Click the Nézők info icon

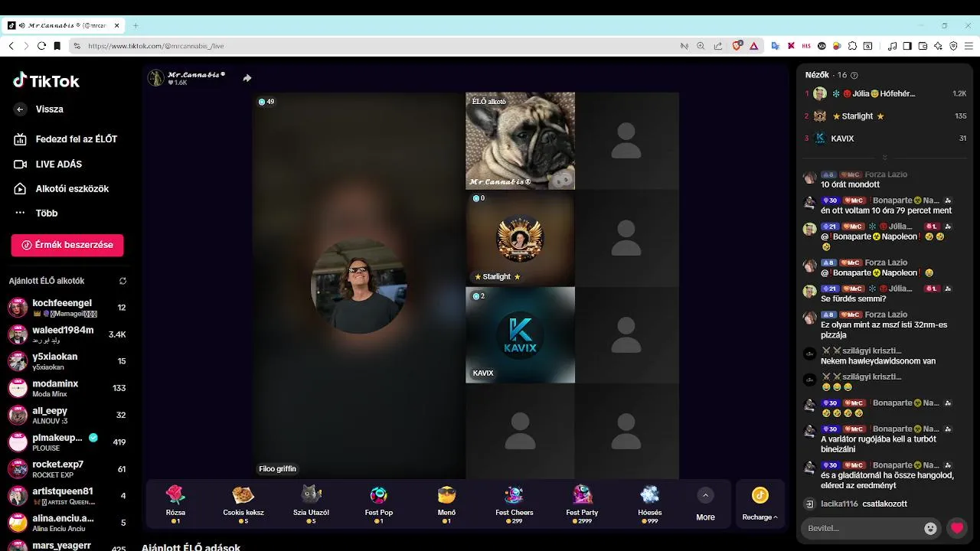[854, 75]
